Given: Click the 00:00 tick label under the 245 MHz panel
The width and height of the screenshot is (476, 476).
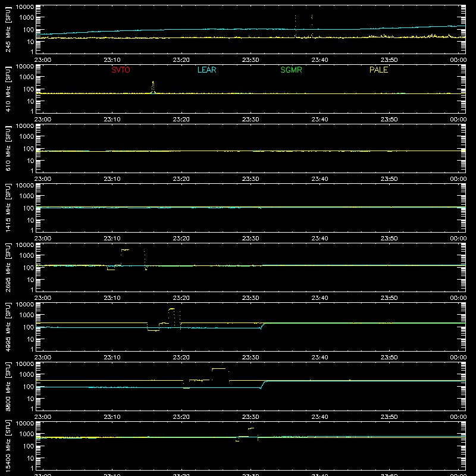Looking at the screenshot, I should click(458, 60).
